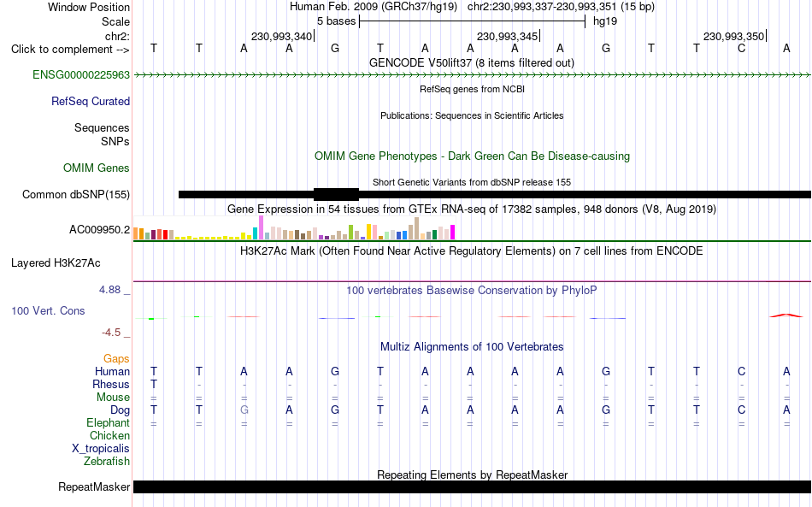Open Common dbSNP(155) track settings

pyautogui.click(x=75, y=195)
